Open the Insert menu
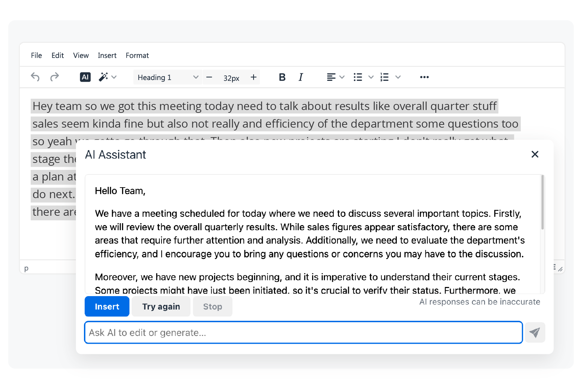582x392 pixels. coord(107,55)
